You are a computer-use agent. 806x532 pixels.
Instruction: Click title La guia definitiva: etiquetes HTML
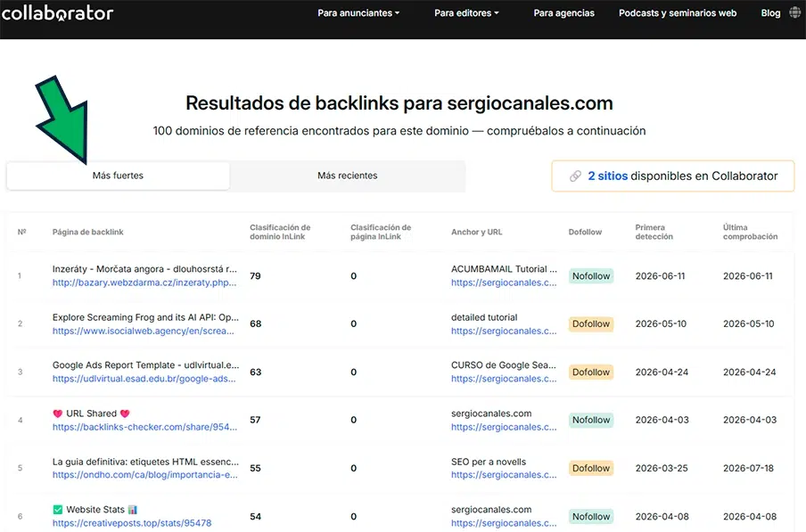145,461
